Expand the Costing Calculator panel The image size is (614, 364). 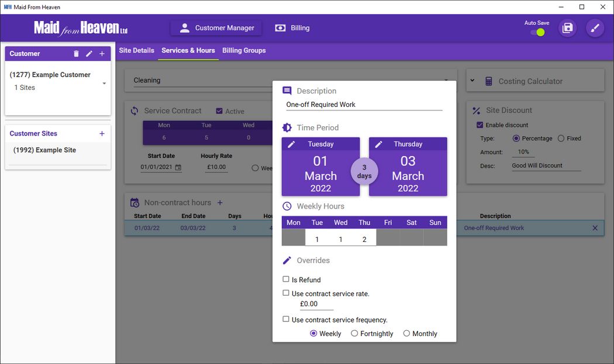472,81
